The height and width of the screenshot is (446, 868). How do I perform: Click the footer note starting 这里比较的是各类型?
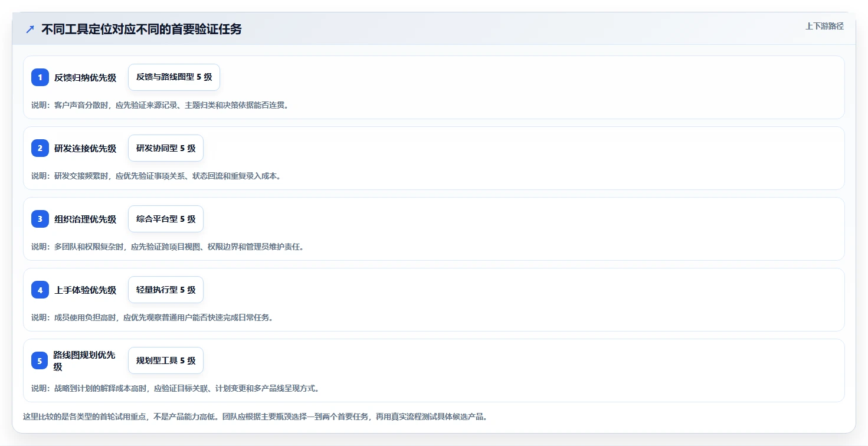(255, 417)
